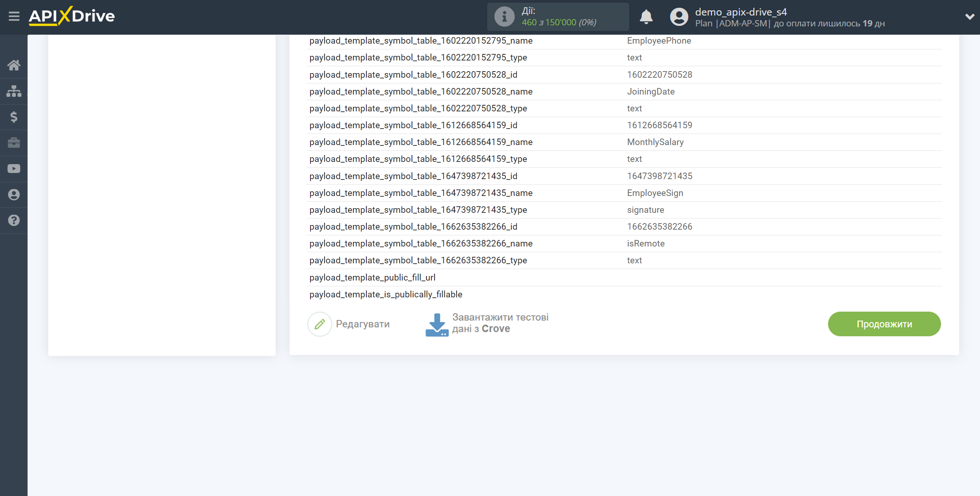The height and width of the screenshot is (496, 980).
Task: Select the EmployeeSign value row
Action: pyautogui.click(x=655, y=193)
